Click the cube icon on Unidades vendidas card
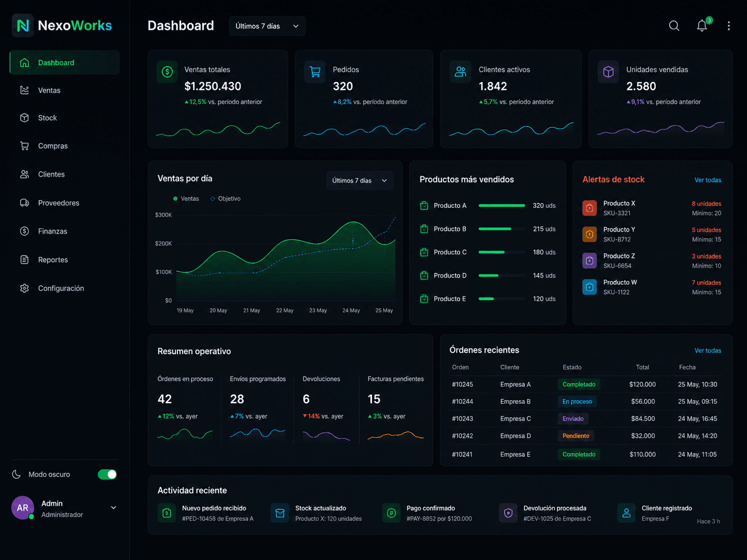This screenshot has width=747, height=560. [608, 72]
